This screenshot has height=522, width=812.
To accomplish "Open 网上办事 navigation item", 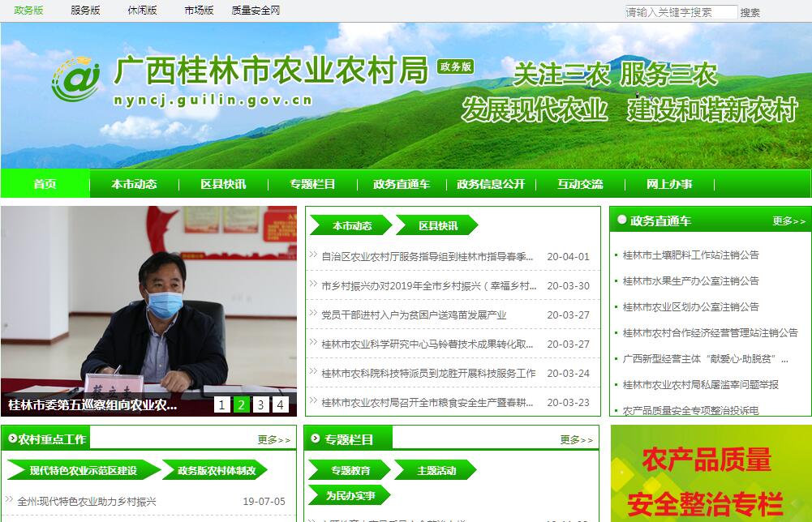I will [669, 184].
